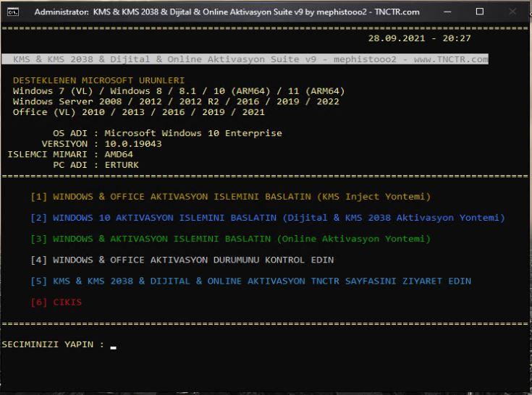532x395 pixels.
Task: Minimize the Administrator console window
Action: tap(447, 12)
